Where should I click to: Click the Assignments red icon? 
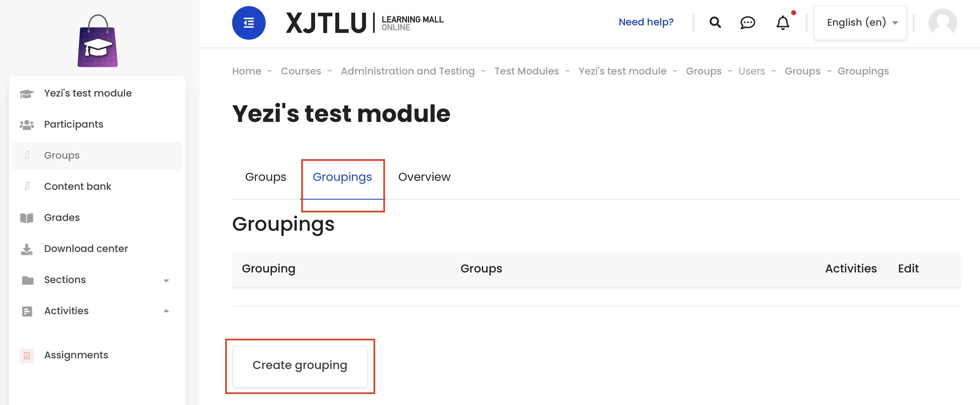[27, 355]
